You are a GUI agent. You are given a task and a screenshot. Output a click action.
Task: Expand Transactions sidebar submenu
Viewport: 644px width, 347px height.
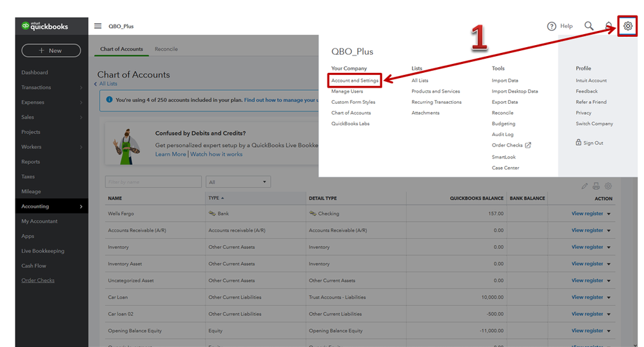pyautogui.click(x=81, y=88)
